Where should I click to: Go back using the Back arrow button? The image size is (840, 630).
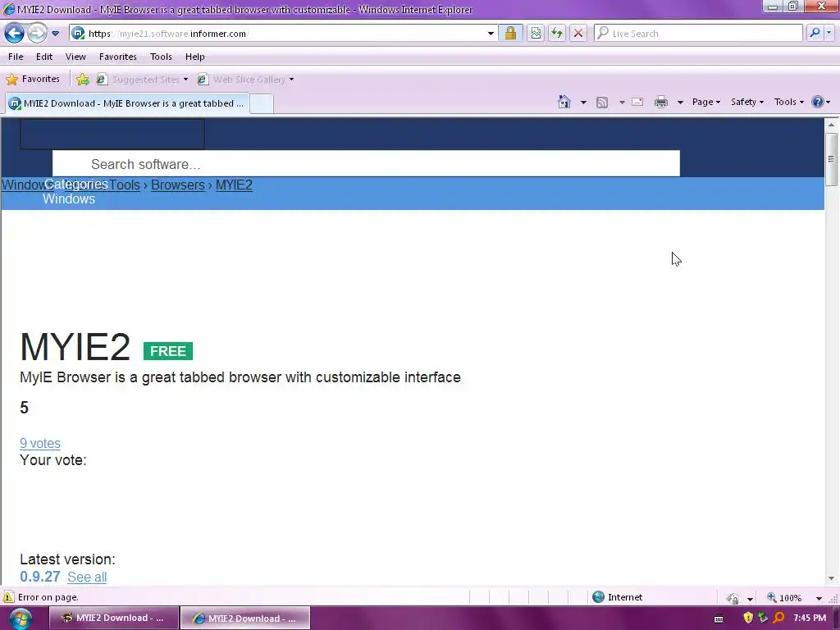(x=15, y=33)
